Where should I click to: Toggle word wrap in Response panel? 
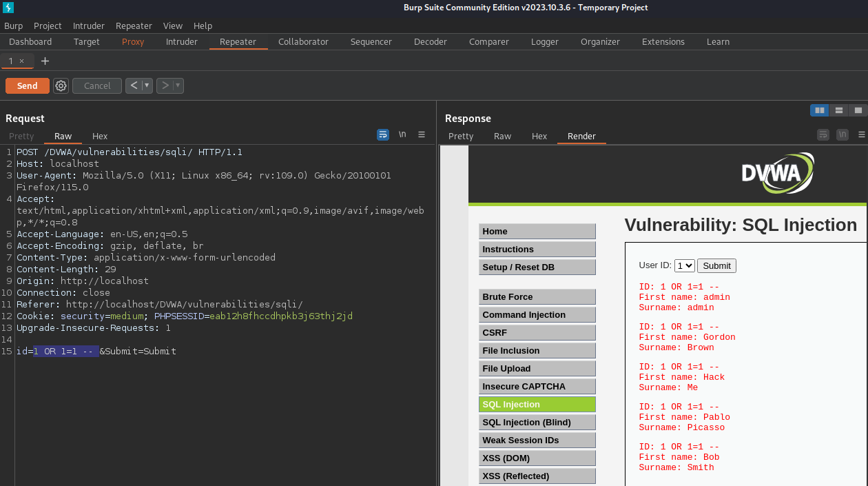coord(823,134)
